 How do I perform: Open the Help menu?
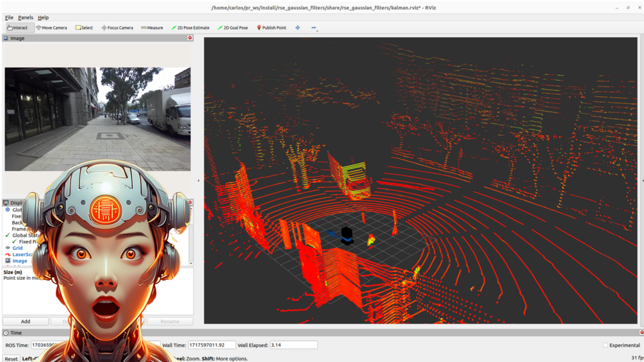[x=43, y=18]
